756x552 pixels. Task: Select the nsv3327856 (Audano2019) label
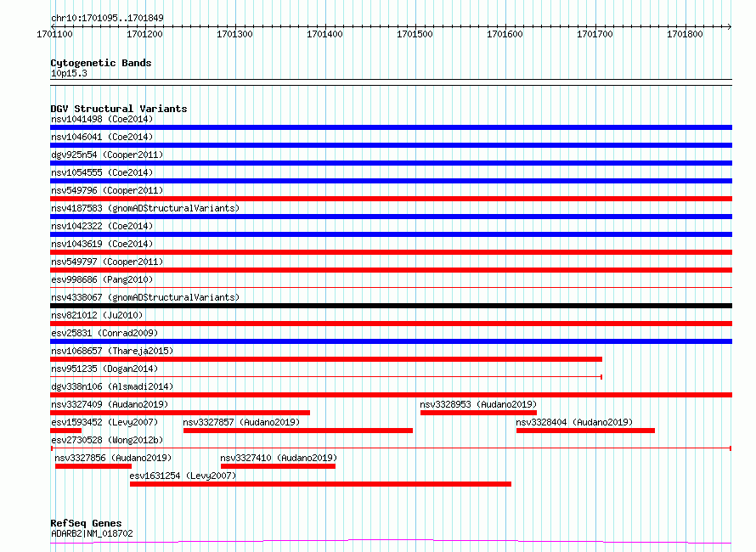pos(113,458)
